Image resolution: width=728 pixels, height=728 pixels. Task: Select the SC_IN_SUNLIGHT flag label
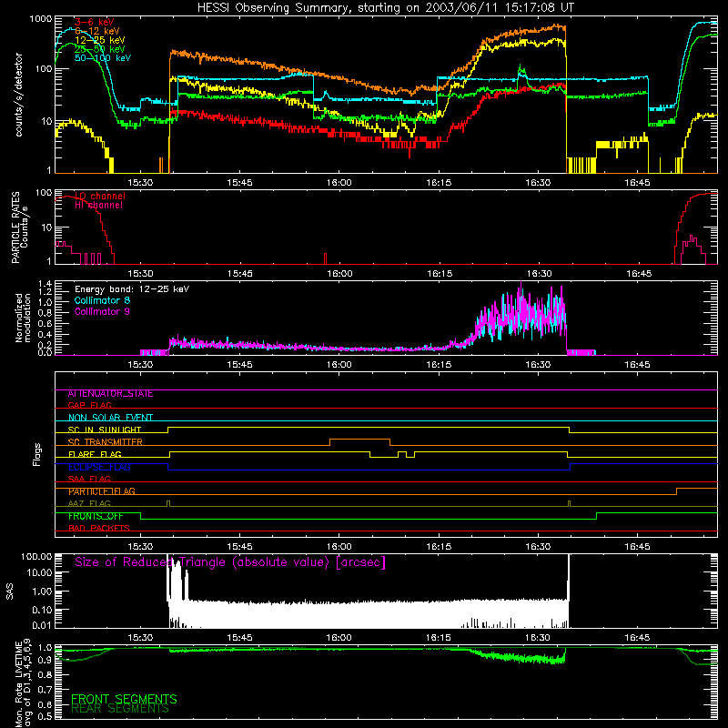pos(105,430)
